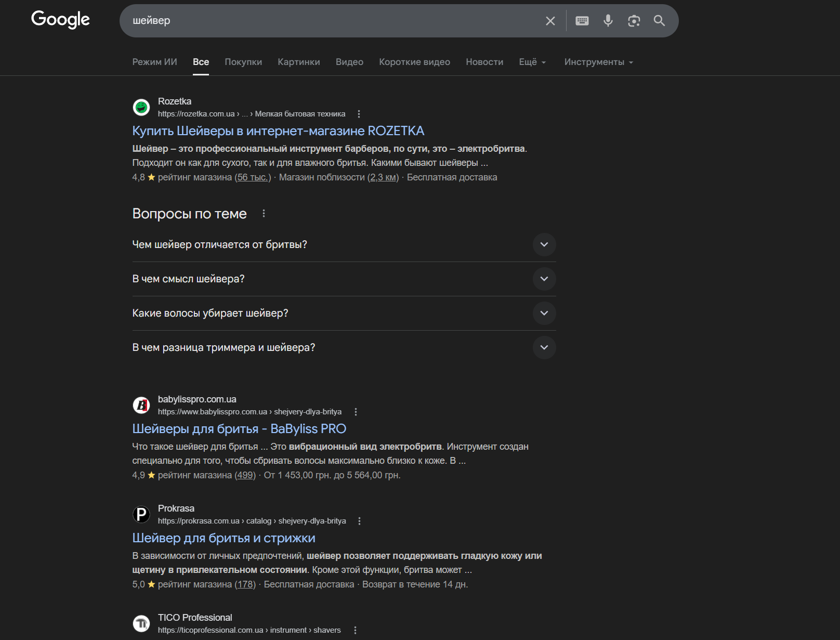
Task: Open more options for Prokrasa result
Action: click(x=359, y=521)
